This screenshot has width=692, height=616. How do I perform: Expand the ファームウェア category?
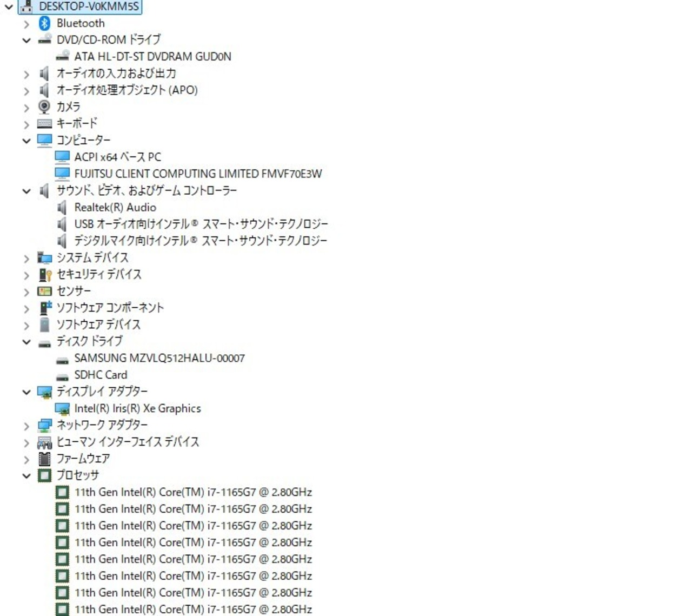coord(26,460)
